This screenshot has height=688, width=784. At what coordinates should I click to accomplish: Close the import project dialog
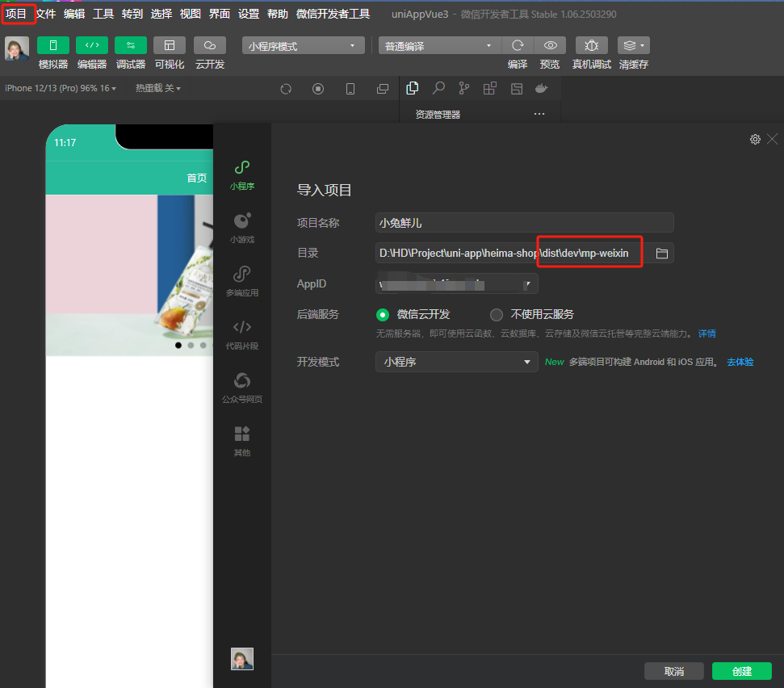773,139
